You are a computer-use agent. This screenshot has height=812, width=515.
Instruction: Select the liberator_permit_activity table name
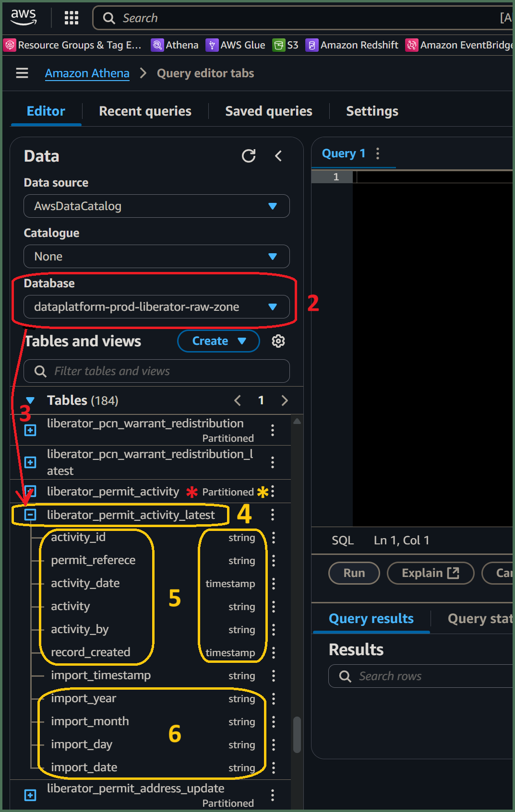(x=113, y=492)
